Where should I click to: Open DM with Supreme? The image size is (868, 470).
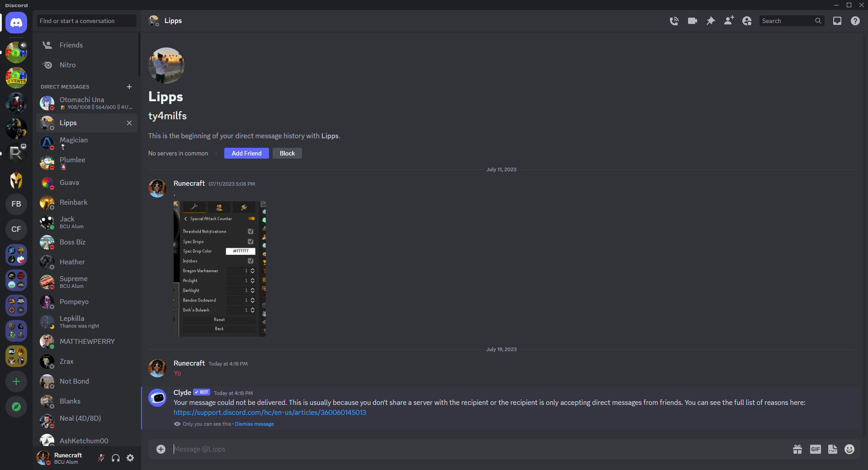coord(87,282)
